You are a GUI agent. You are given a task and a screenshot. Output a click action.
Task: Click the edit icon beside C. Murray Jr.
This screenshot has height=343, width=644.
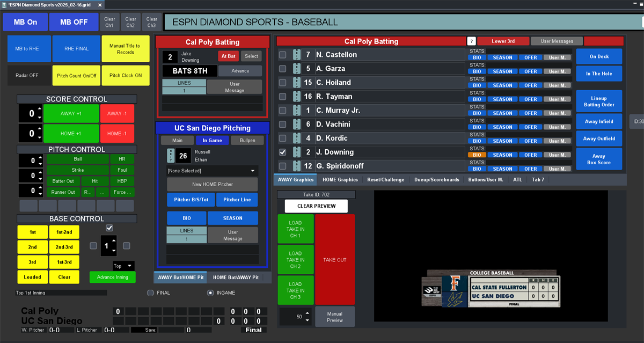point(296,111)
